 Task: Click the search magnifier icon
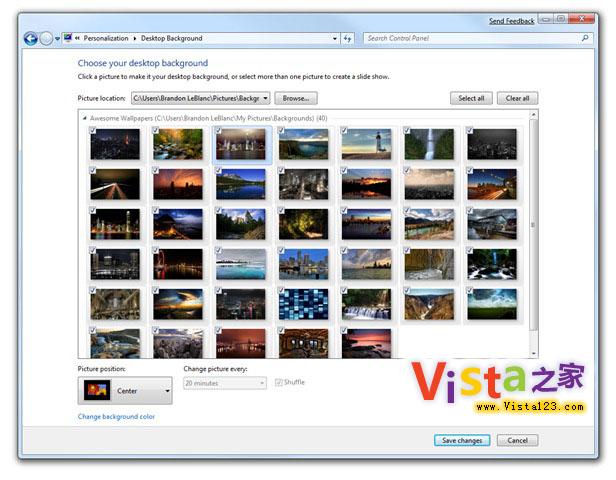pyautogui.click(x=585, y=39)
